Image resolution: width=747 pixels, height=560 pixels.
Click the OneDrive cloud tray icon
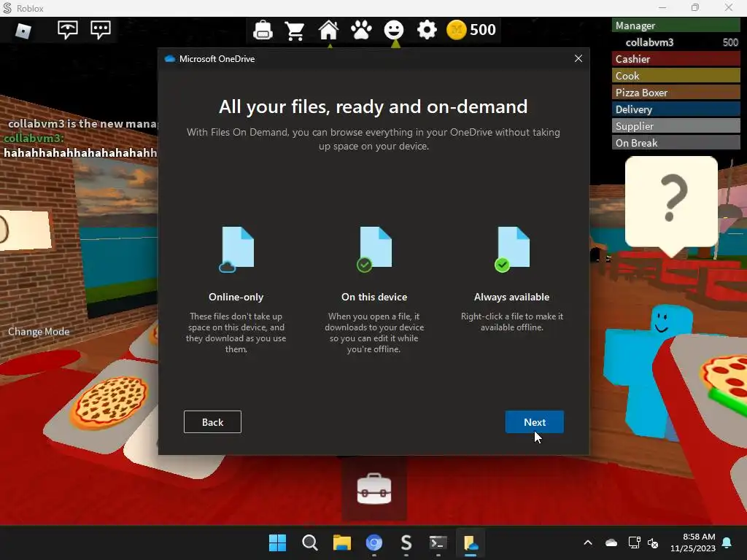coord(611,542)
